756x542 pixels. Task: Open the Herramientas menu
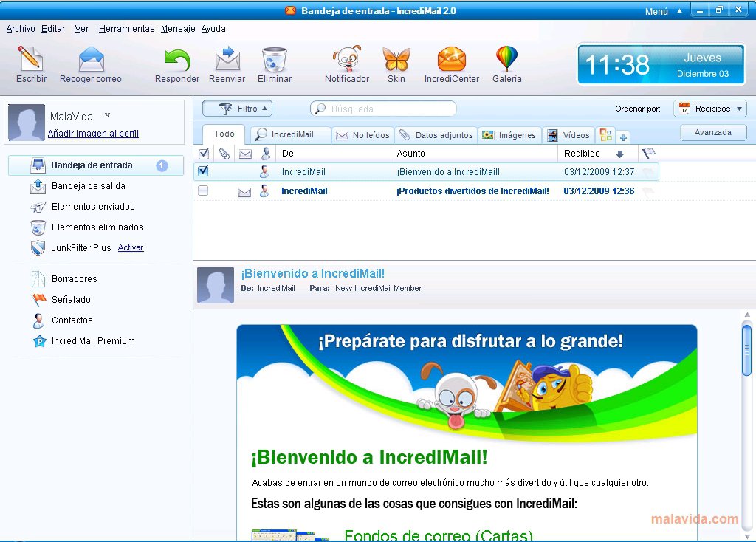pyautogui.click(x=126, y=29)
